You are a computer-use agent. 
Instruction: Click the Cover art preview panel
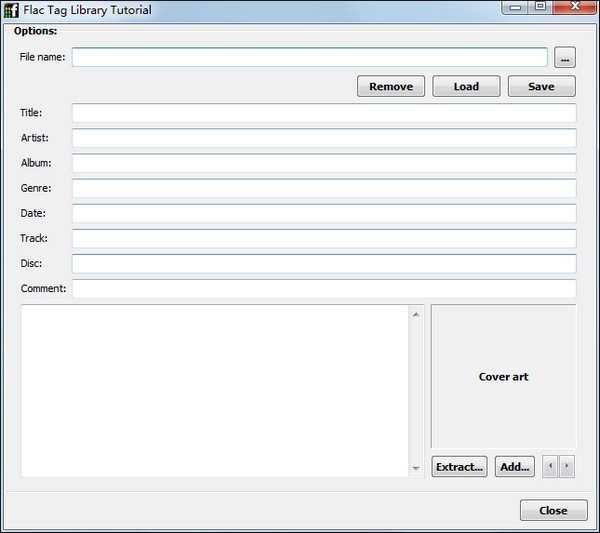(x=503, y=377)
